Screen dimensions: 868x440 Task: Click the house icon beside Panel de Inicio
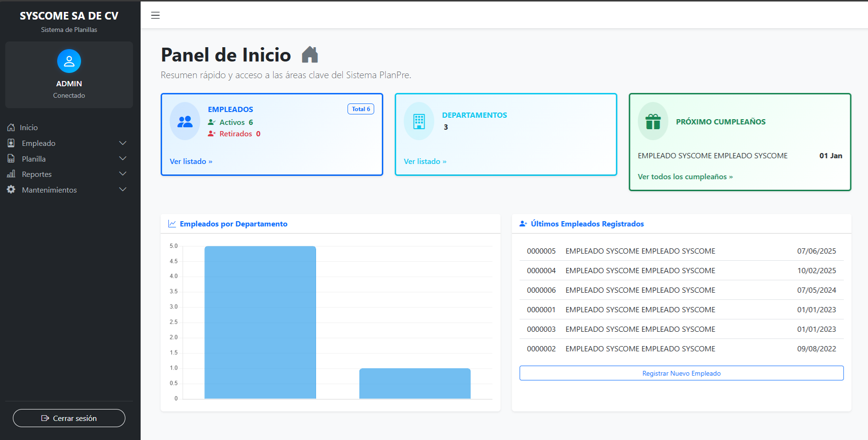[x=310, y=55]
